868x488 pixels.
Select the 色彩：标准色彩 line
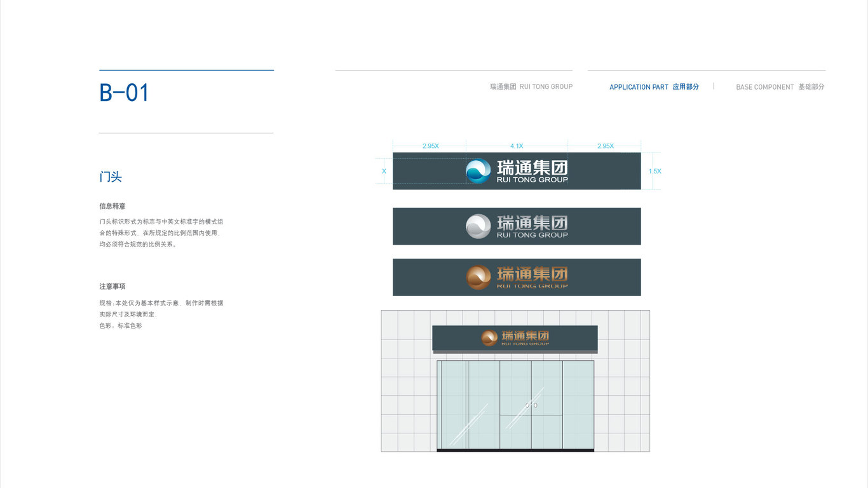tap(121, 326)
